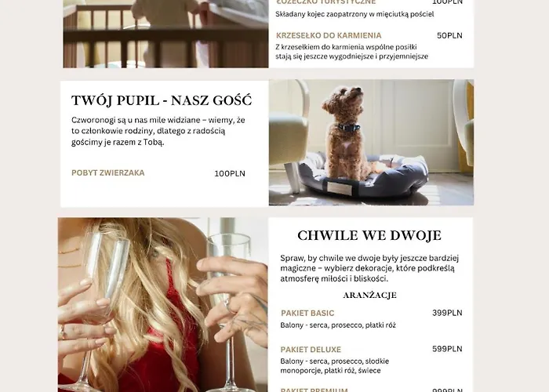Click the POBYT ZWIERZAKA label
This screenshot has width=549, height=392.
click(108, 173)
